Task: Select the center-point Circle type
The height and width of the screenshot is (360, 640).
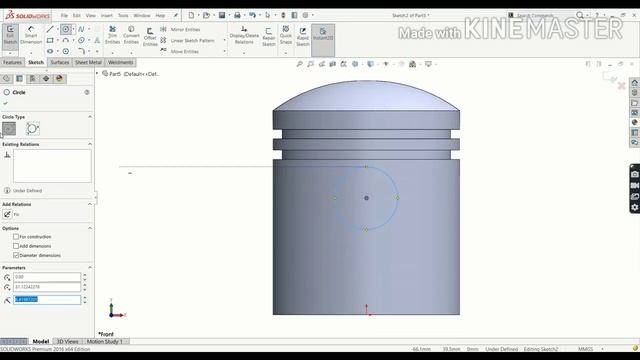Action: coord(9,129)
